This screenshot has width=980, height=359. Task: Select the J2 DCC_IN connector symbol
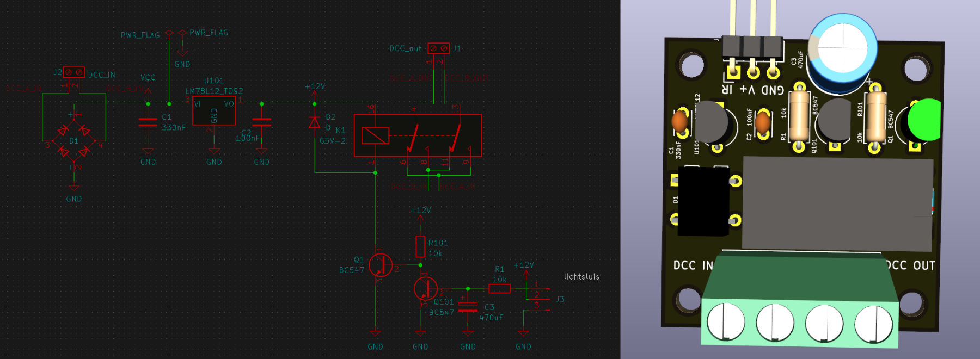point(73,72)
